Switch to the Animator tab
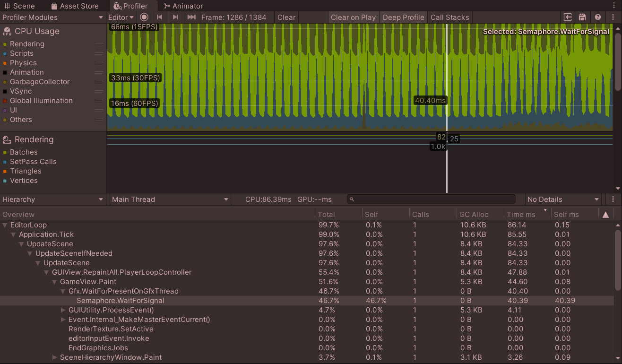This screenshot has width=622, height=364. (183, 6)
